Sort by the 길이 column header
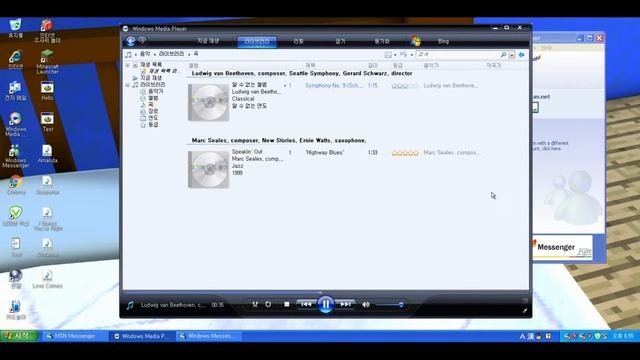Viewport: 640px width, 360px height. pos(373,65)
